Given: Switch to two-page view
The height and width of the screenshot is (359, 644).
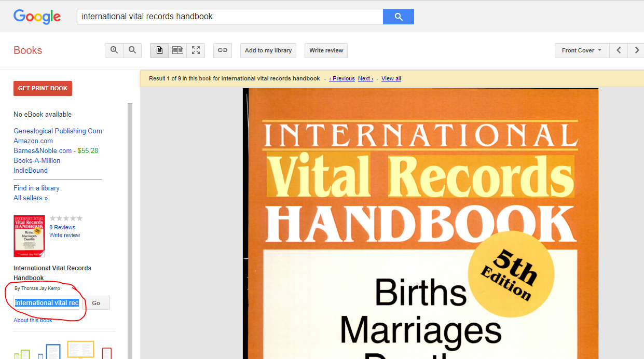Looking at the screenshot, I should [177, 50].
